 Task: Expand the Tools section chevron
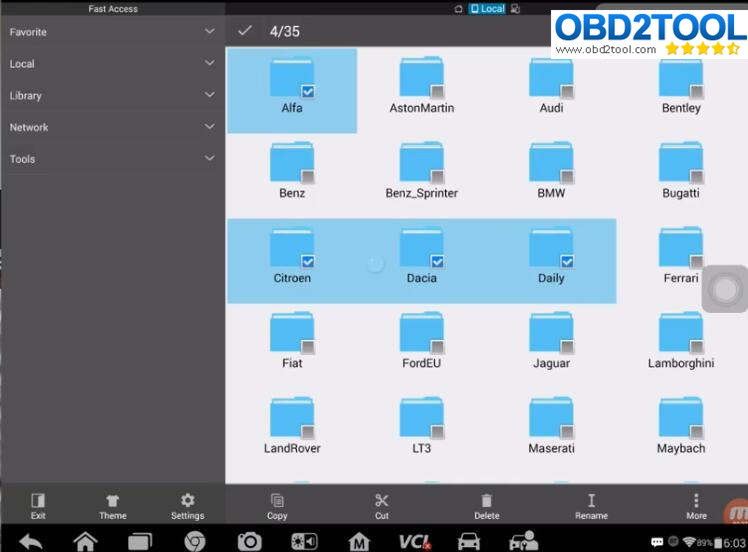pos(209,158)
